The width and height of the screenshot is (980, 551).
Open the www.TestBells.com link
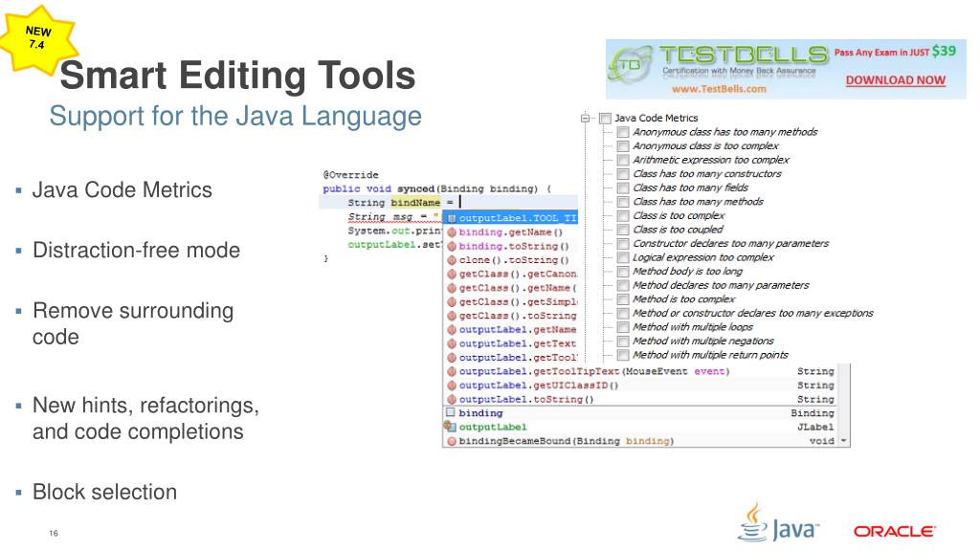click(x=719, y=89)
